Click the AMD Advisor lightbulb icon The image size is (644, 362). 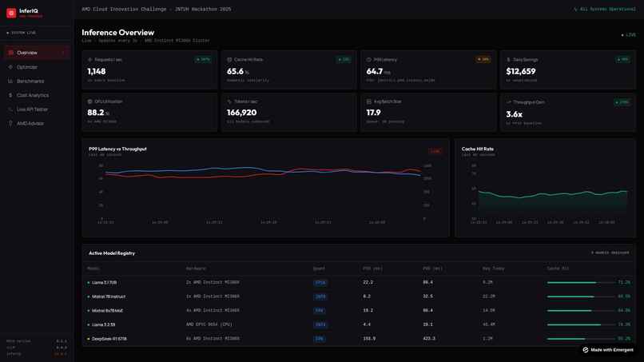point(10,123)
